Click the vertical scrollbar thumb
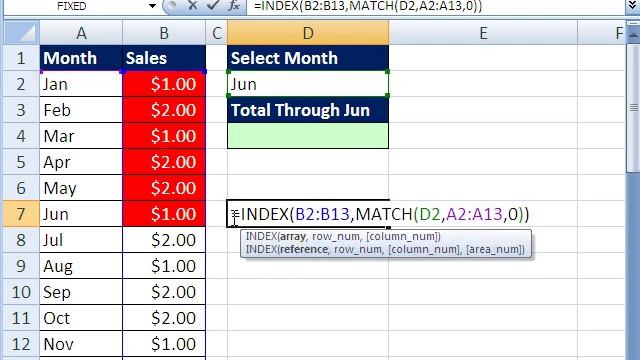Viewport: 640px width, 360px height. pyautogui.click(x=633, y=107)
